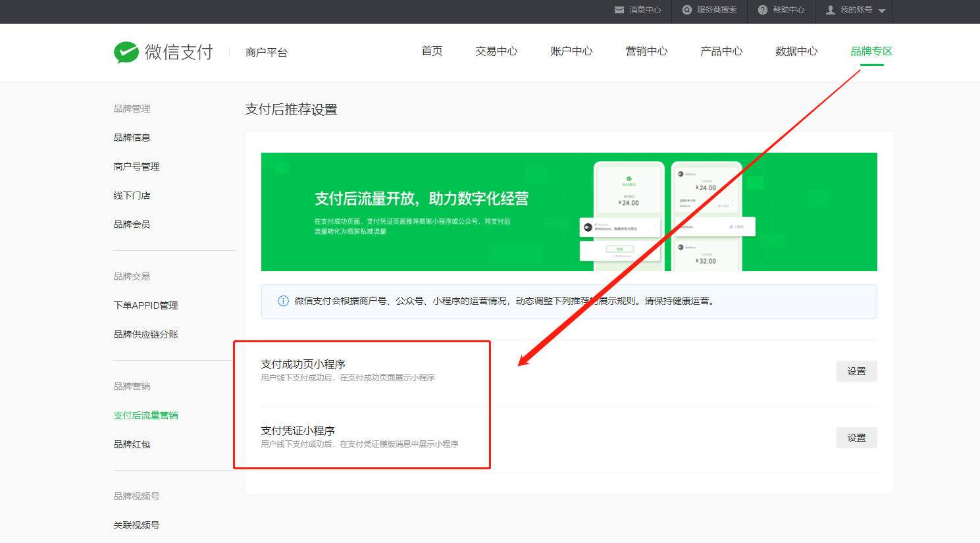Click the my account user icon
Image resolution: width=980 pixels, height=543 pixels.
(x=831, y=10)
